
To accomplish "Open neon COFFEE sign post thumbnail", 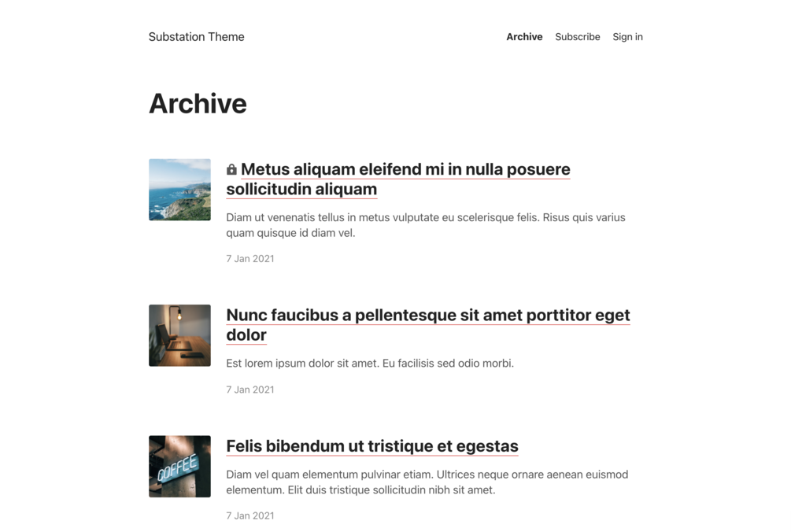I will coord(179,467).
